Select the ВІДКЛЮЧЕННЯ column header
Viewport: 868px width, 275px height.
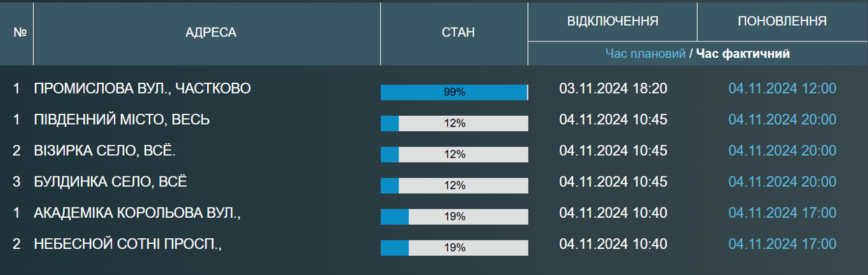point(612,21)
